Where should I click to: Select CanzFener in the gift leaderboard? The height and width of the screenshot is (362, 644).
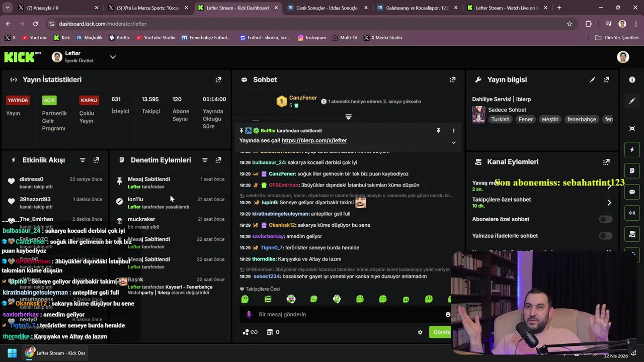[x=303, y=98]
